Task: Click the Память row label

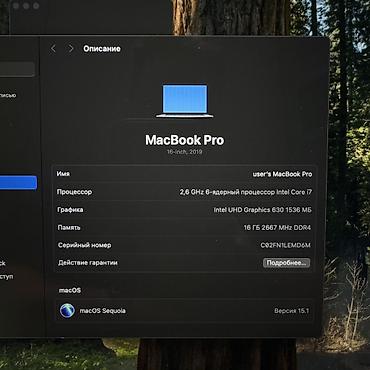Action: click(x=69, y=228)
